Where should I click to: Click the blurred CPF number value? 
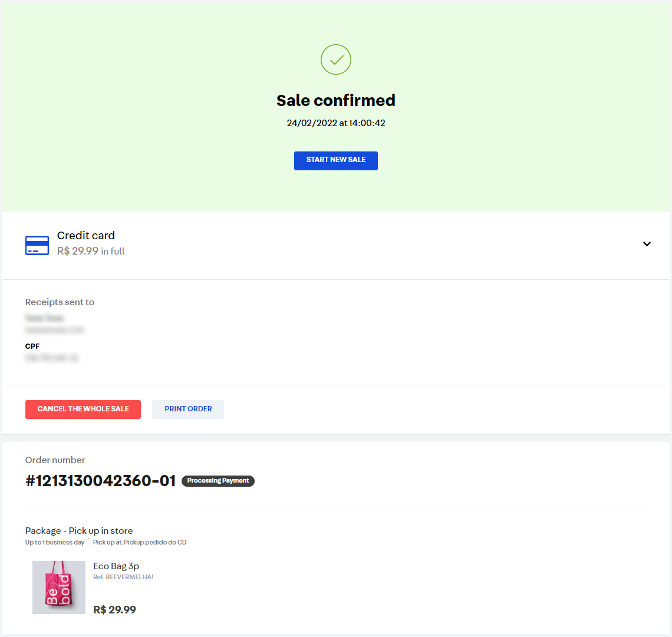click(x=52, y=358)
